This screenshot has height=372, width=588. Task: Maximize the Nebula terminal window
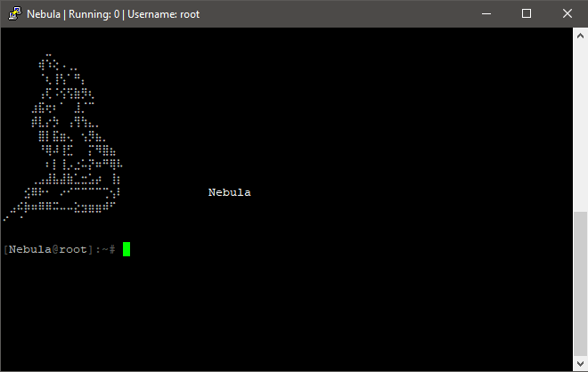click(527, 14)
